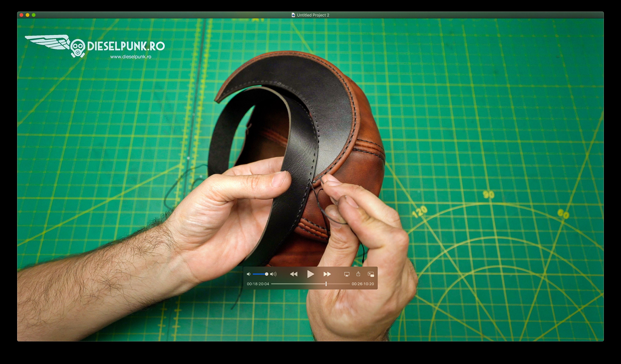Click the Untitled Project 2 window title
This screenshot has height=364, width=621.
click(x=313, y=15)
